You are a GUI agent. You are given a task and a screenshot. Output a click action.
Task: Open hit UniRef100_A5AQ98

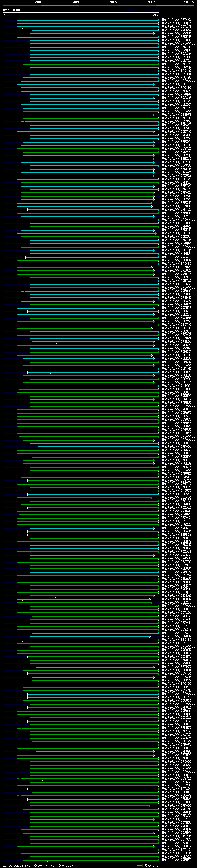177,50
